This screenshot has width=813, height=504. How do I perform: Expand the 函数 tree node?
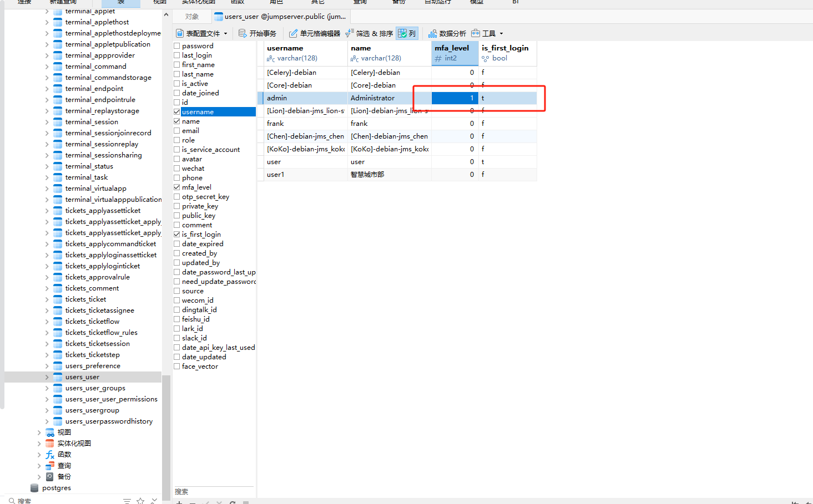coord(39,455)
